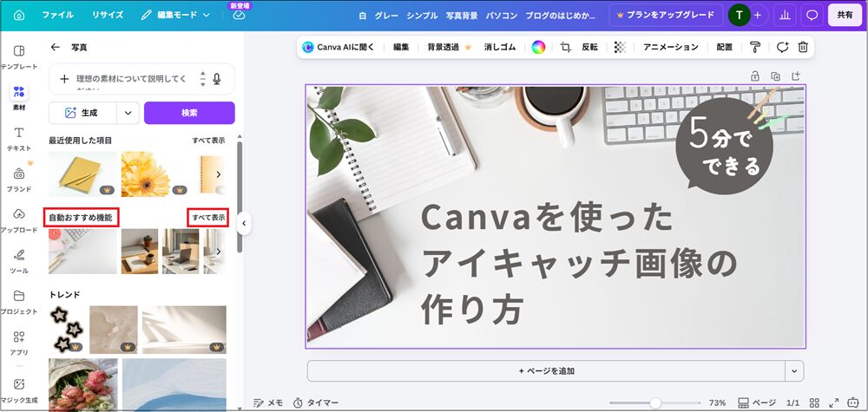Click ページを追加 button
Image resolution: width=868 pixels, height=412 pixels.
click(x=546, y=371)
